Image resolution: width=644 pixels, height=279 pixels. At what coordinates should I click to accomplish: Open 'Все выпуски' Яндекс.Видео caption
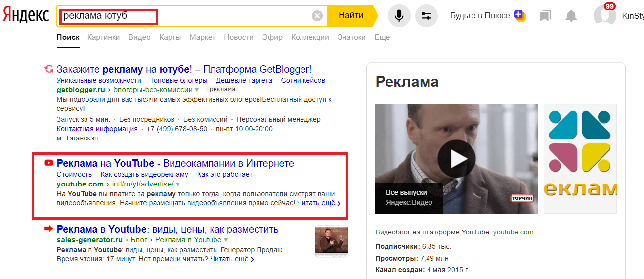pyautogui.click(x=409, y=197)
